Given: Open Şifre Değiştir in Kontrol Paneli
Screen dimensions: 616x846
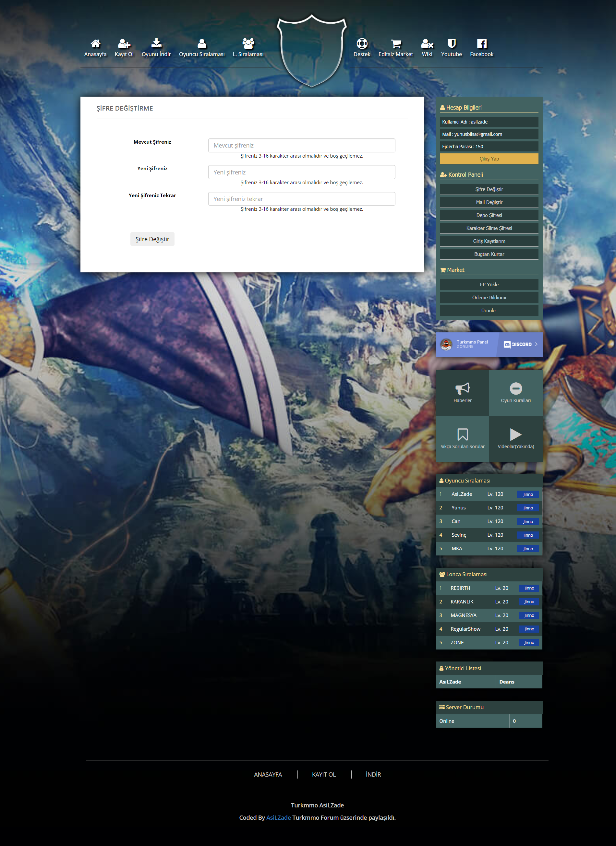Looking at the screenshot, I should [x=489, y=189].
